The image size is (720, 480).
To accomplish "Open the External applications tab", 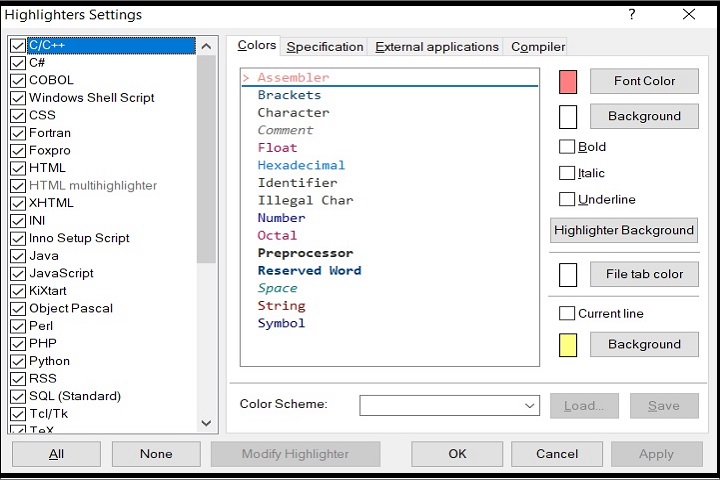I will (x=437, y=47).
